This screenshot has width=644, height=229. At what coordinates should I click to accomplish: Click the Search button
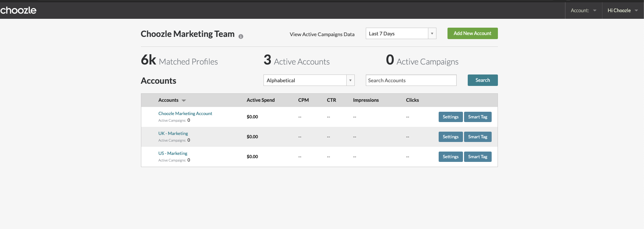pyautogui.click(x=482, y=80)
